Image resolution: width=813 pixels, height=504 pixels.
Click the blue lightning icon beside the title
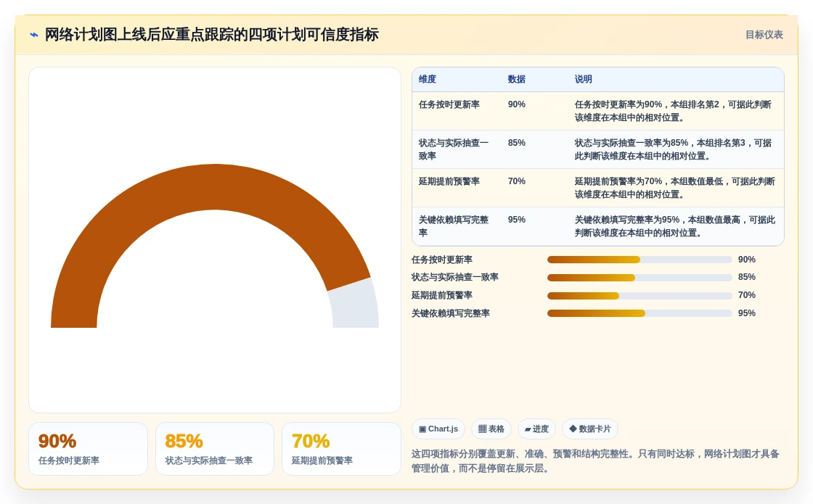click(x=34, y=35)
